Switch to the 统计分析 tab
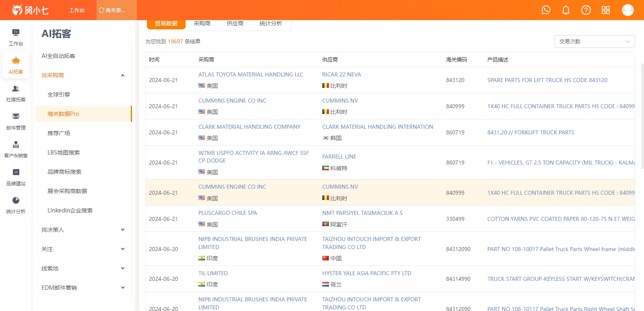 (271, 23)
